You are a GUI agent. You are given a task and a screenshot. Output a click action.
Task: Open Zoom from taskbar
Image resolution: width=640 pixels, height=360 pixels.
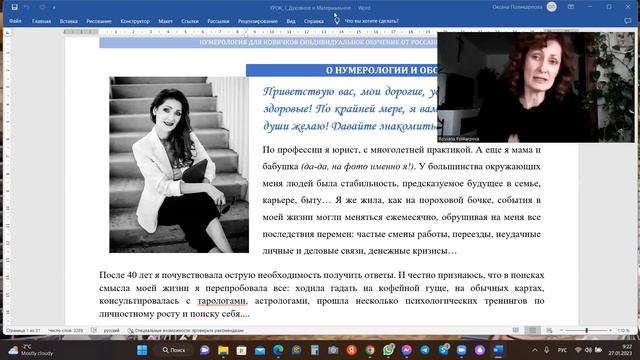coord(462,350)
